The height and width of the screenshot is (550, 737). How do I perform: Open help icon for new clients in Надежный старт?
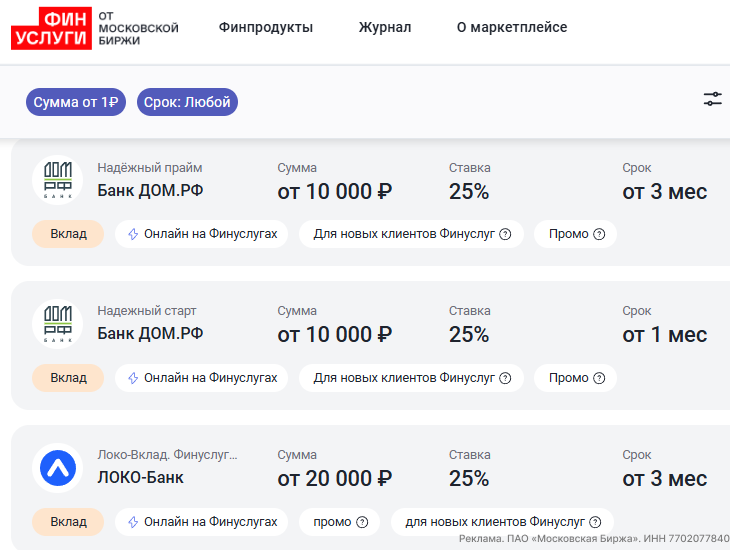click(x=505, y=378)
